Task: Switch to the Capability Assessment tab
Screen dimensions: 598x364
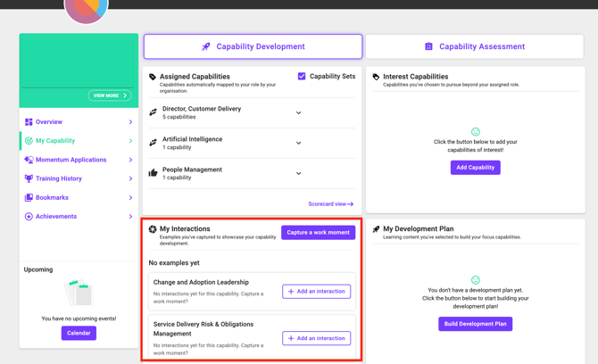Action: coord(475,46)
